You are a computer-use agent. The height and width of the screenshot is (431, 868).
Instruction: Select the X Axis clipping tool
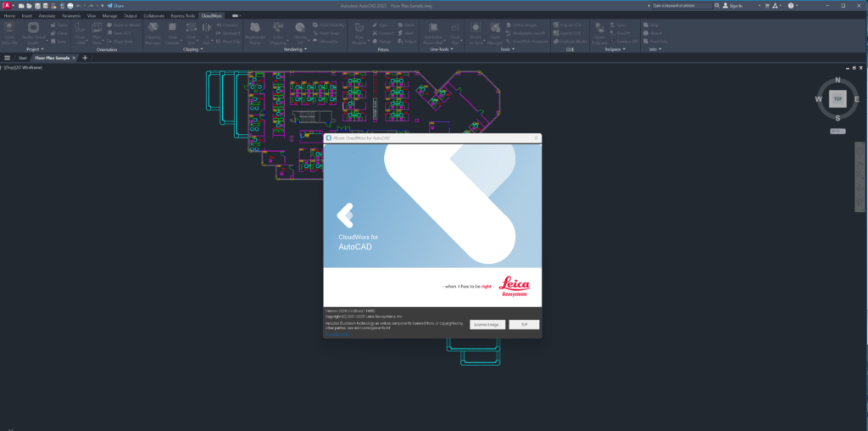pos(207,33)
